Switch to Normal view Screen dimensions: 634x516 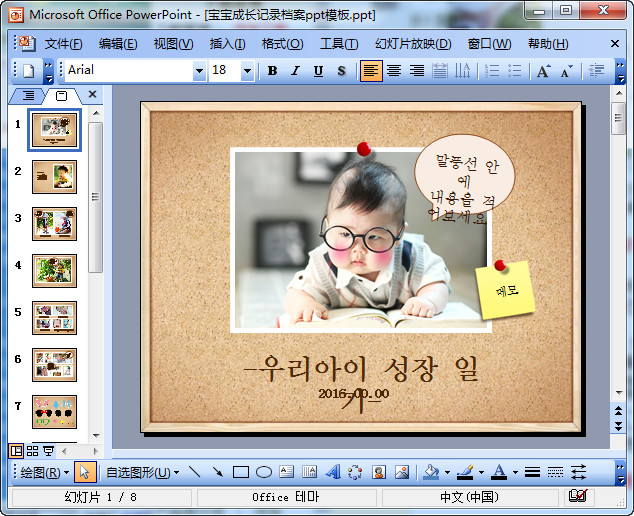[16, 450]
